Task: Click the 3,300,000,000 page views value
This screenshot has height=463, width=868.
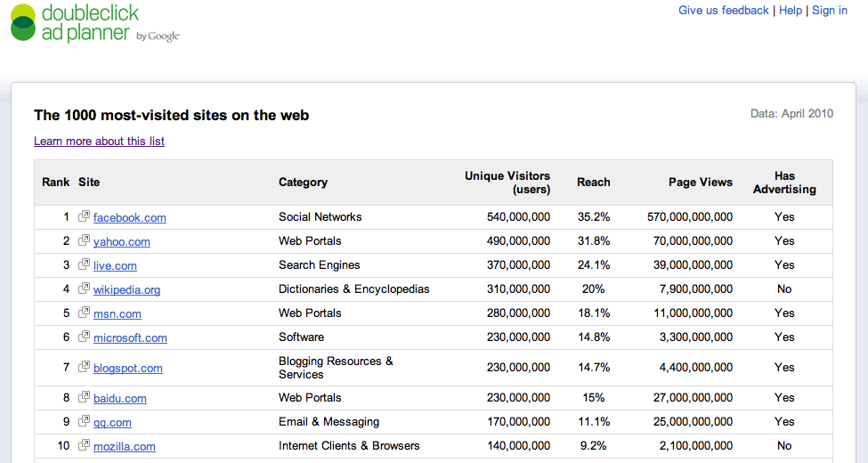Action: (696, 337)
